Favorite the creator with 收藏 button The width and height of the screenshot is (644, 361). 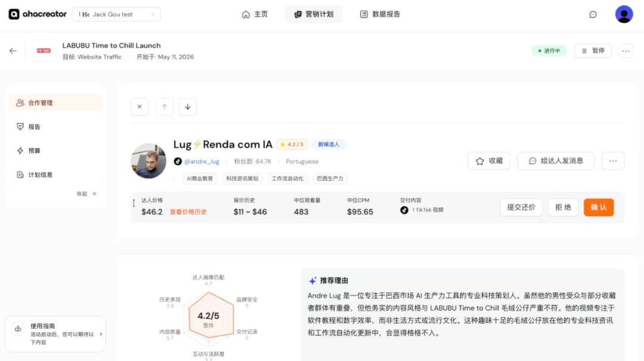pos(489,161)
